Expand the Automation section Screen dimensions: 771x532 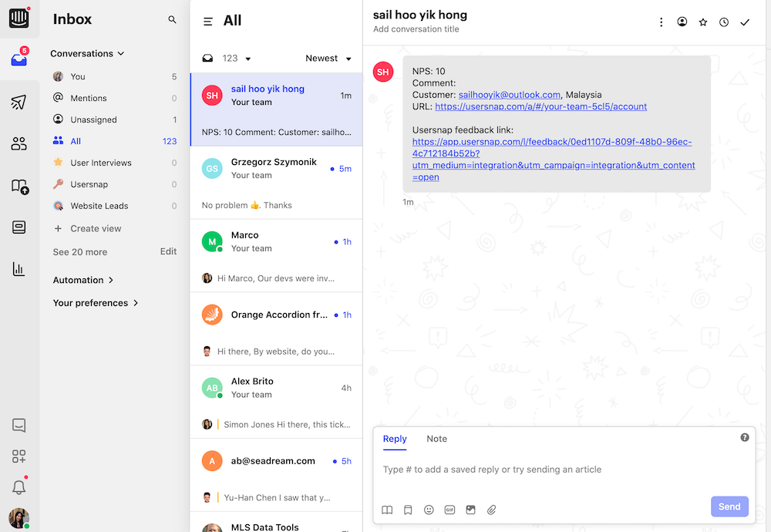point(83,280)
